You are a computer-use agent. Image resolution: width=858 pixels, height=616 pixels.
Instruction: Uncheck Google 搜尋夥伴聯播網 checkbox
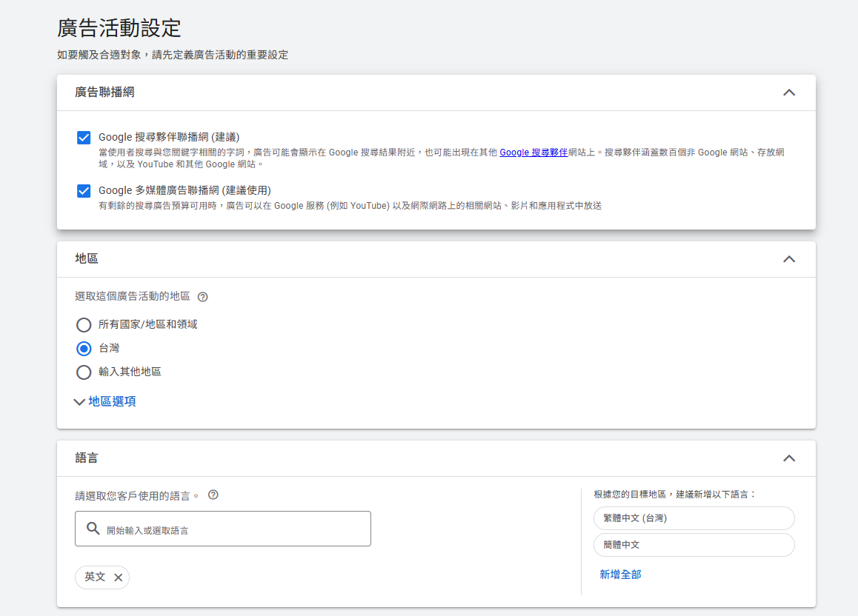(84, 137)
